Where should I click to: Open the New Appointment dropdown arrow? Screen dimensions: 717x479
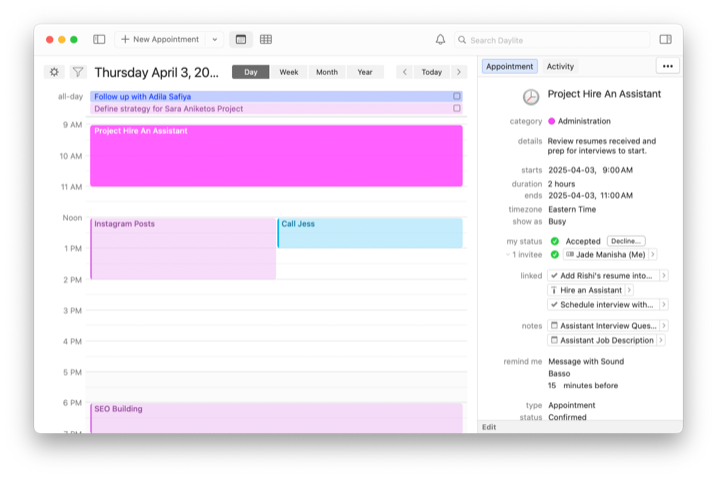click(x=214, y=39)
